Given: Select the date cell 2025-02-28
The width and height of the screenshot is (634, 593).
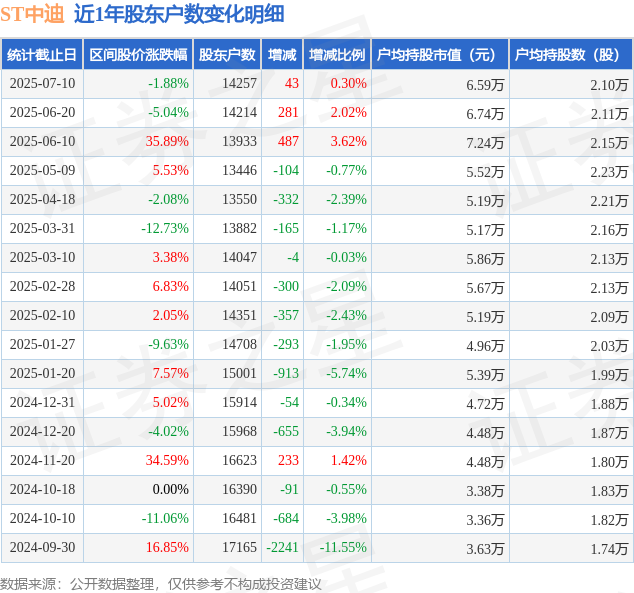Looking at the screenshot, I should [x=42, y=286].
